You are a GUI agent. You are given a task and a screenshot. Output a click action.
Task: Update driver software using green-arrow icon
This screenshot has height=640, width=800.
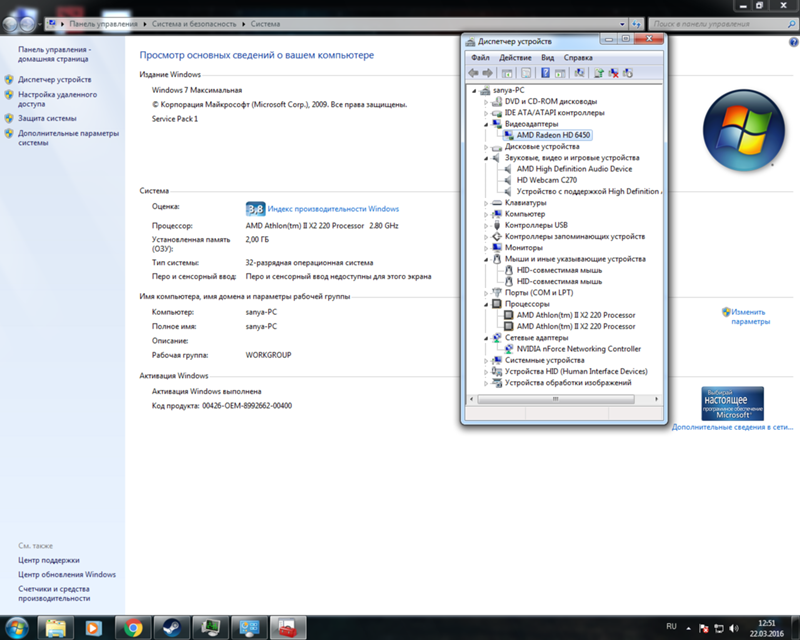[598, 73]
